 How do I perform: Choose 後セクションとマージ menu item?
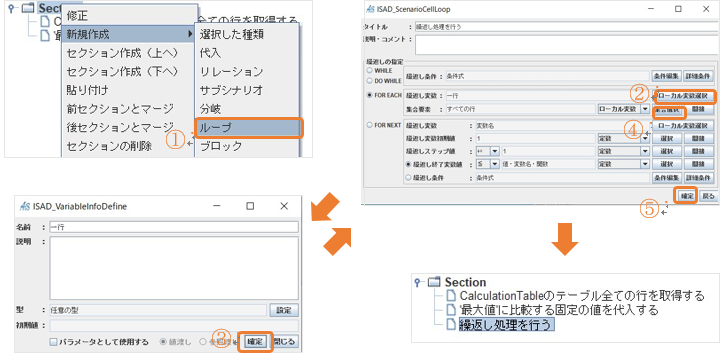click(x=128, y=127)
